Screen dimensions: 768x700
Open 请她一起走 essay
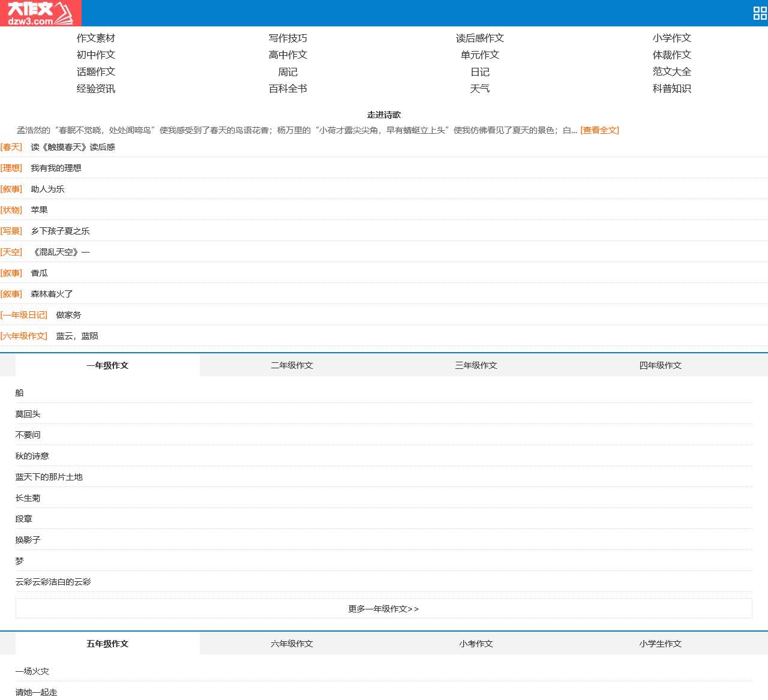[x=36, y=692]
